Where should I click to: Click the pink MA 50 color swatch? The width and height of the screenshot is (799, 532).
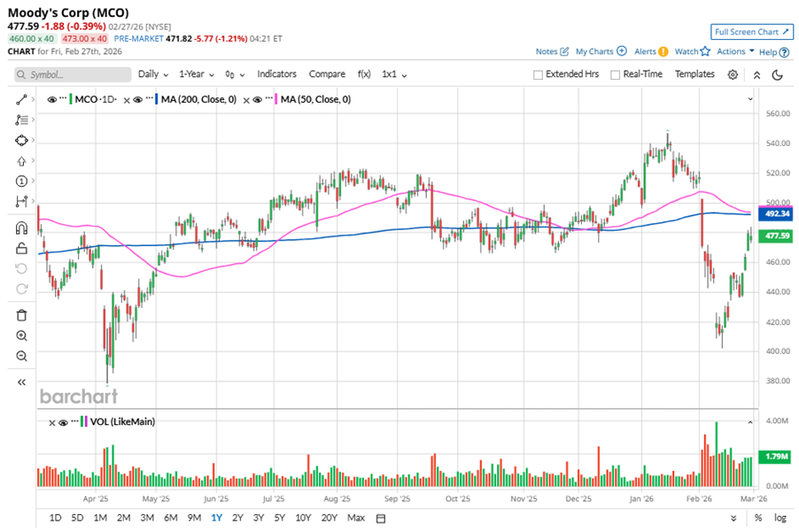coord(275,100)
